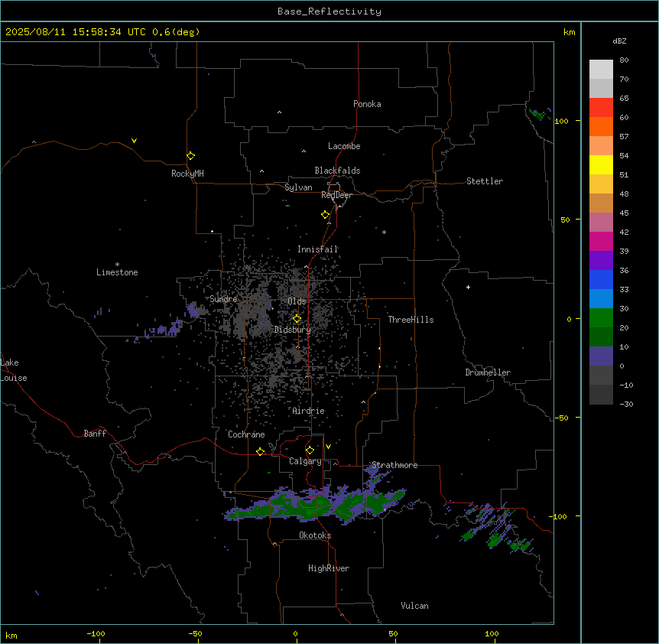The image size is (659, 644).
Task: Click the Drumheller town label
Action: tap(488, 372)
